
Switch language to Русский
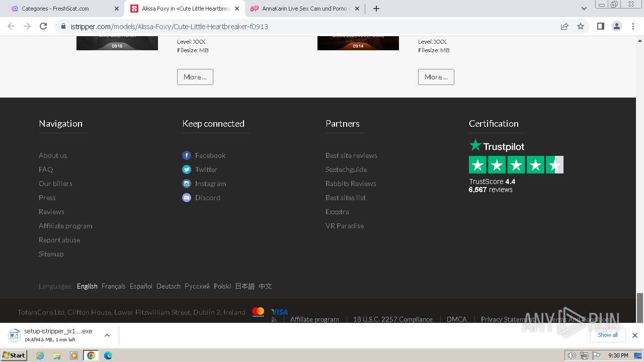click(197, 286)
